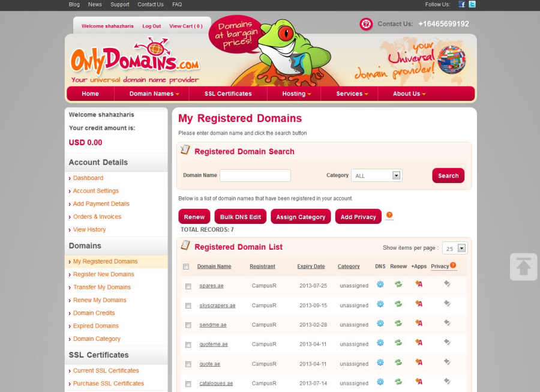Open DNS settings for quote.ae
Image resolution: width=540 pixels, height=392 pixels.
[380, 363]
